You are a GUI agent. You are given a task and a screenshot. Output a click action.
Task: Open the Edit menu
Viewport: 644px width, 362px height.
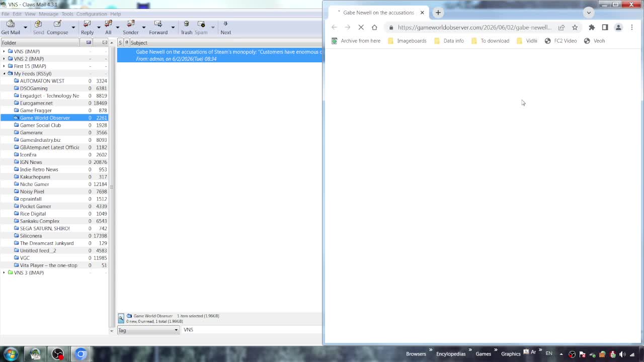pos(17,14)
